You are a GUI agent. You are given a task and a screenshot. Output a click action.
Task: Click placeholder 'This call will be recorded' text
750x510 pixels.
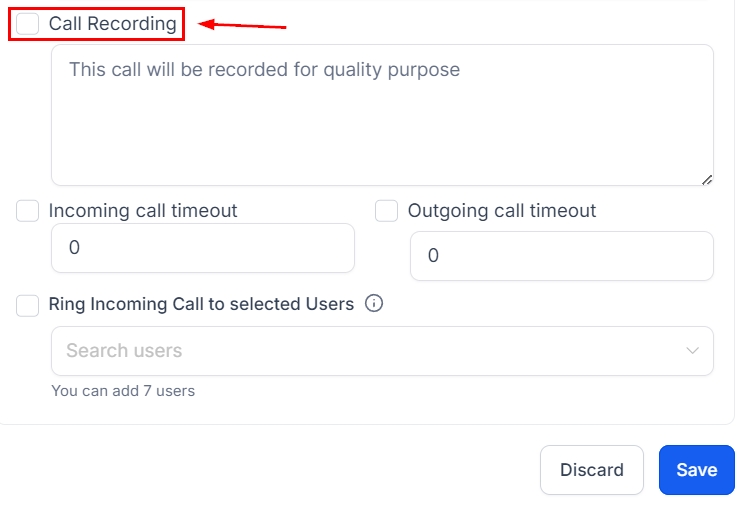pyautogui.click(x=264, y=70)
